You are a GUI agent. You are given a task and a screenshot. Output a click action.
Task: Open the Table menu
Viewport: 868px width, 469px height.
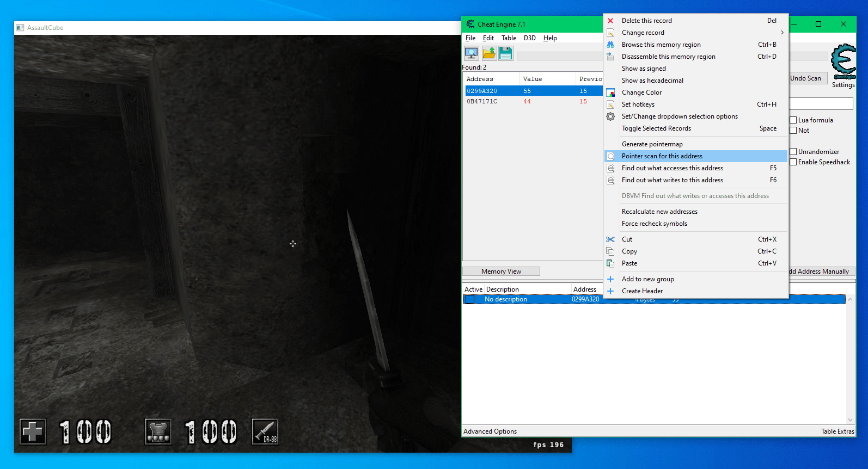(509, 38)
